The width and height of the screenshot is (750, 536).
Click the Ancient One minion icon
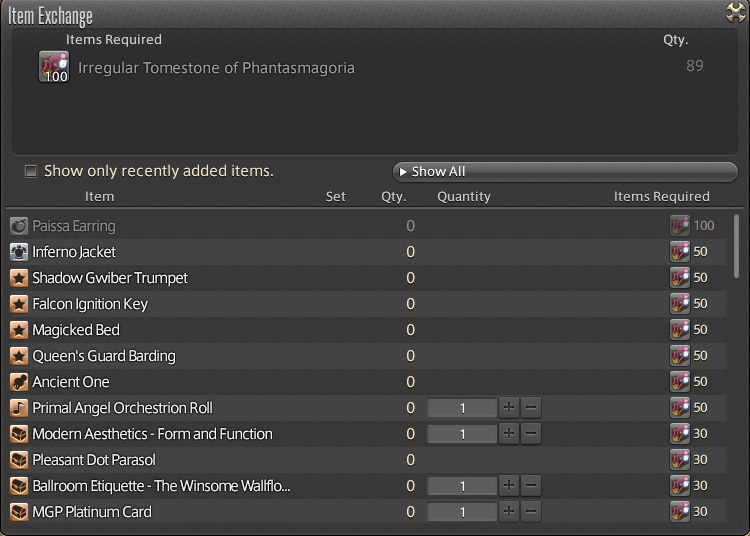(x=19, y=382)
